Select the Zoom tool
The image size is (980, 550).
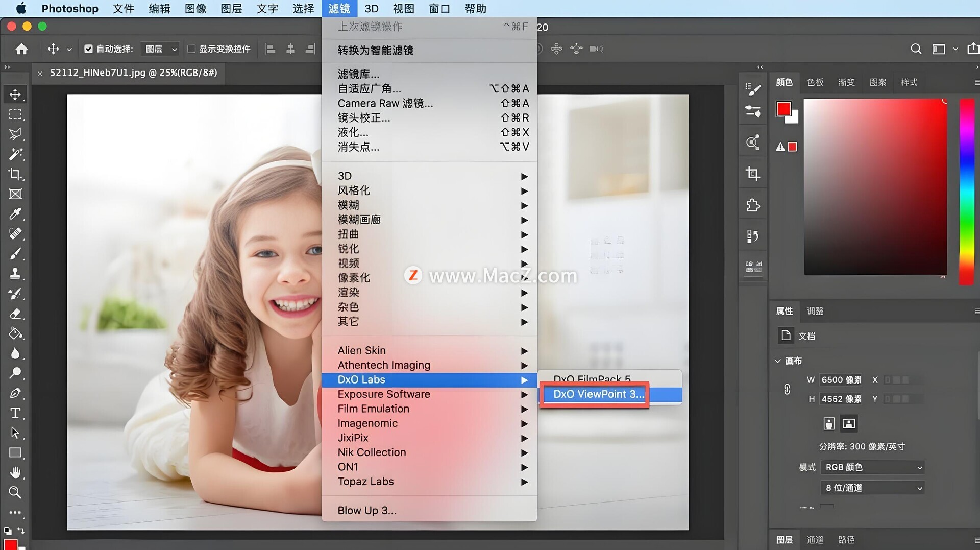tap(15, 493)
